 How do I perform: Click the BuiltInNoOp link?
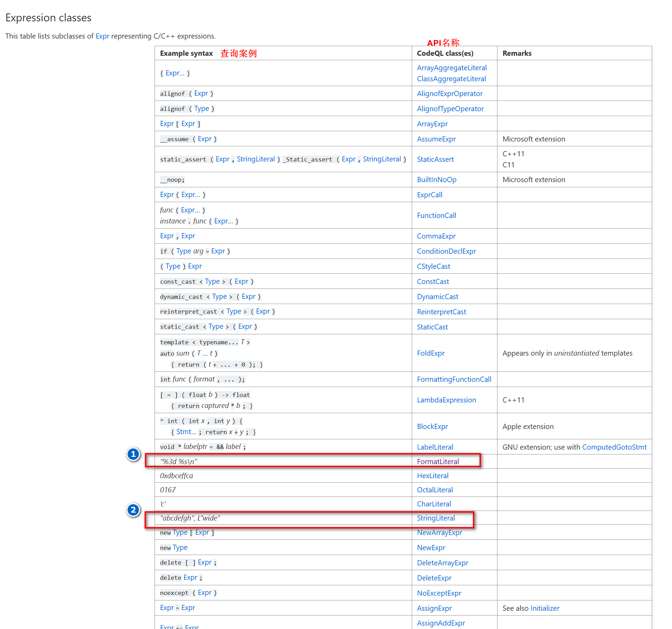coord(437,180)
